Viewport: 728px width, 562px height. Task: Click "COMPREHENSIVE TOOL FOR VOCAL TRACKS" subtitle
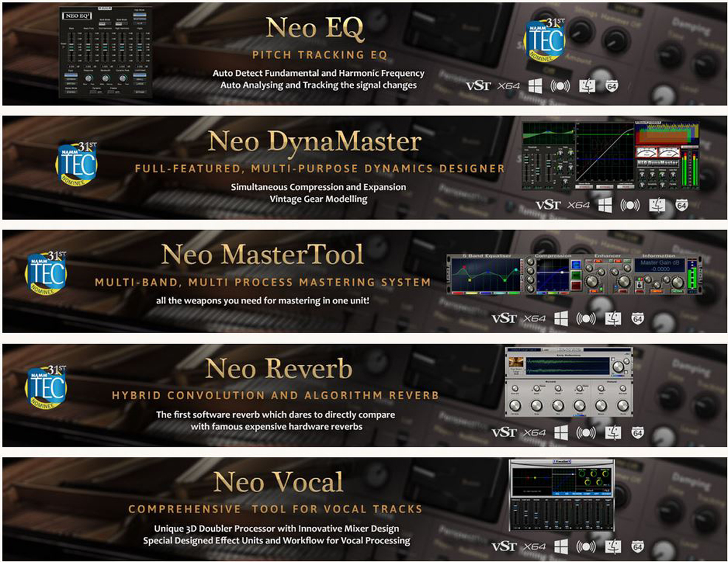click(275, 509)
